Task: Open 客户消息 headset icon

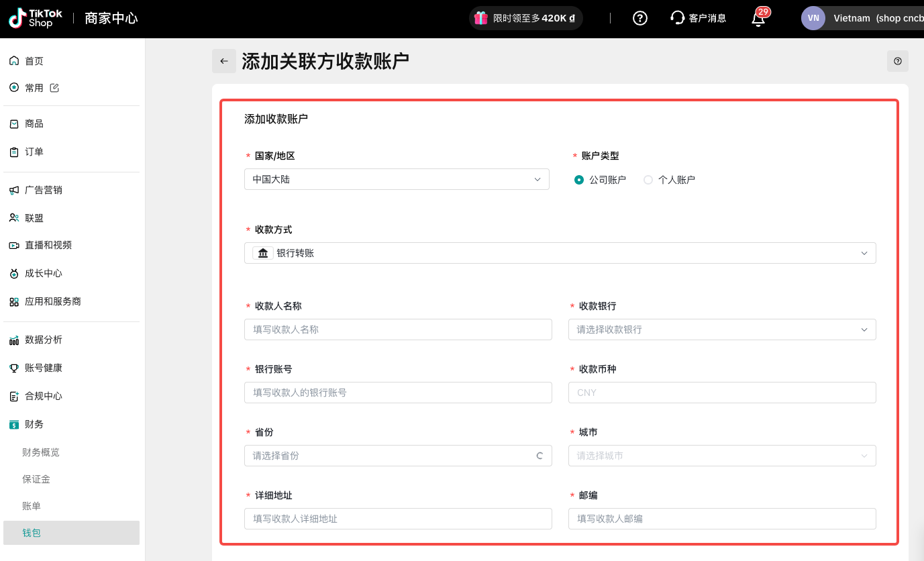Action: coord(677,18)
